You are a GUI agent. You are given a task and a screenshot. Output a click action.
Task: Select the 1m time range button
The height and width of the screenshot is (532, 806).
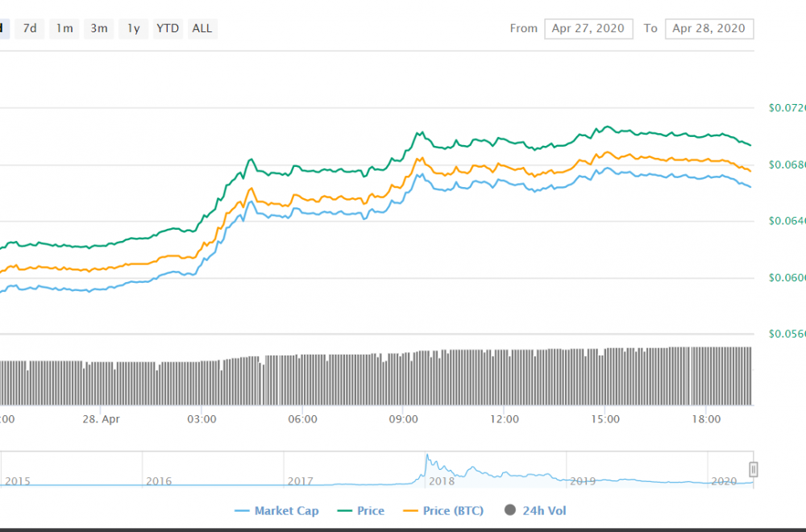[64, 29]
